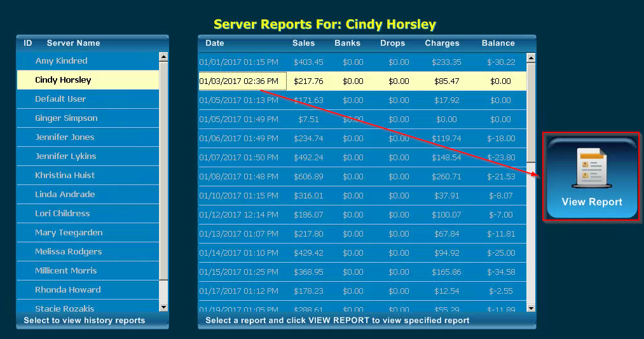Click the Date column header
Screen dimensions: 644x339
(215, 43)
